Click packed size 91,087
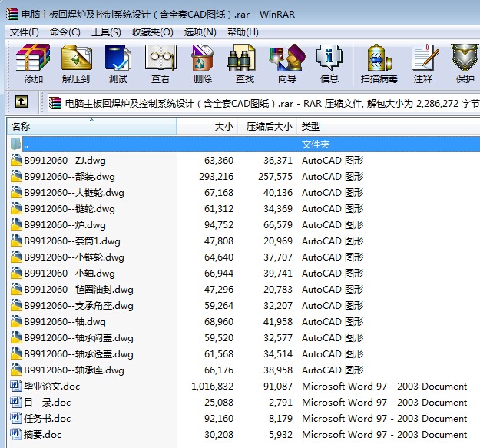Screen dimensions: 480x448 (278, 386)
